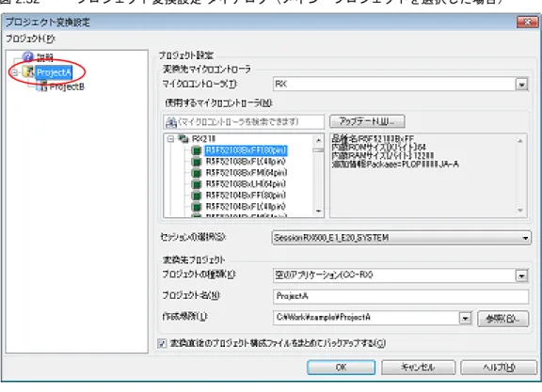542x392 pixels.
Task: Click chip icon beside R5F52104BxFF(80pin)
Action: point(197,196)
